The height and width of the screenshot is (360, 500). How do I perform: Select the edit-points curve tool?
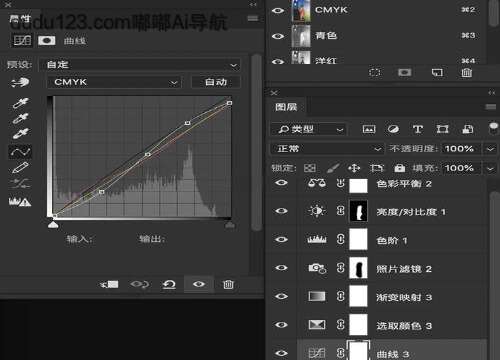(20, 152)
